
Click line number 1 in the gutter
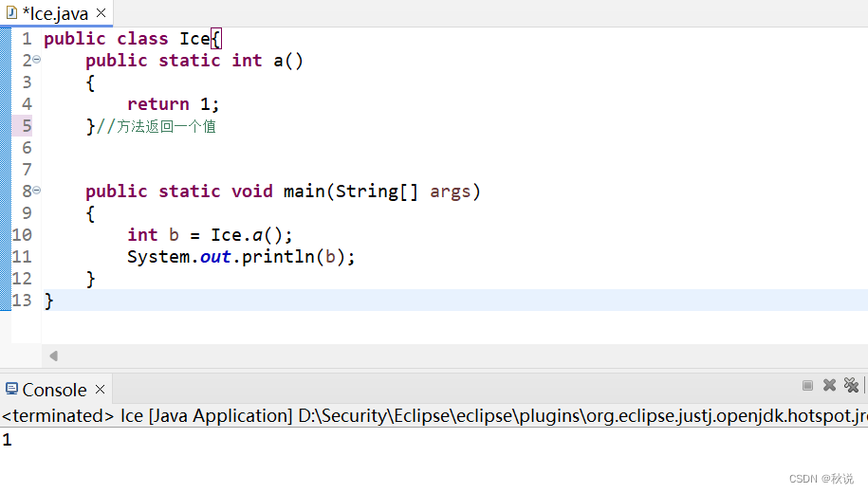pyautogui.click(x=27, y=39)
